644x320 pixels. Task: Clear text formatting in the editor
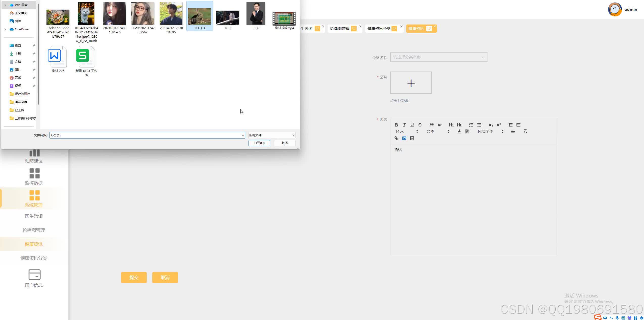[525, 131]
